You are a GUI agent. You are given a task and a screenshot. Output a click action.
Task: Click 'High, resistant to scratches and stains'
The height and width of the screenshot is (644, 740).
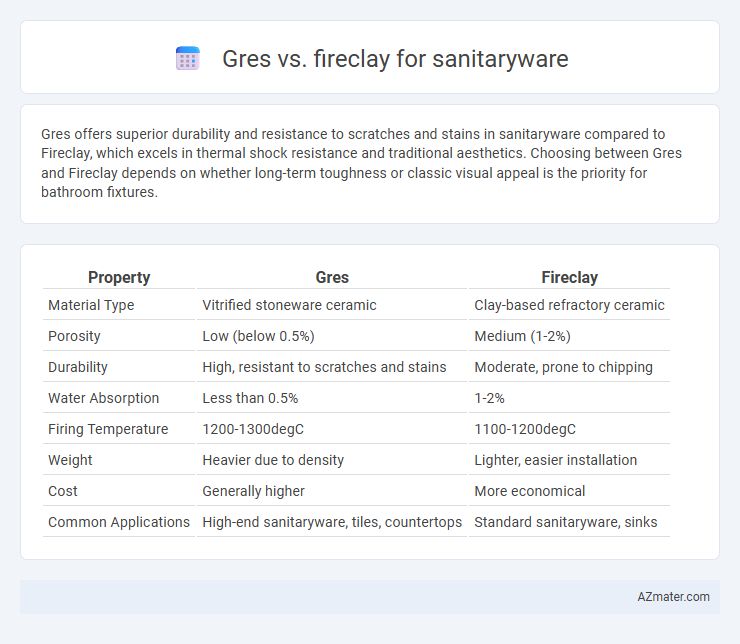[x=324, y=367]
